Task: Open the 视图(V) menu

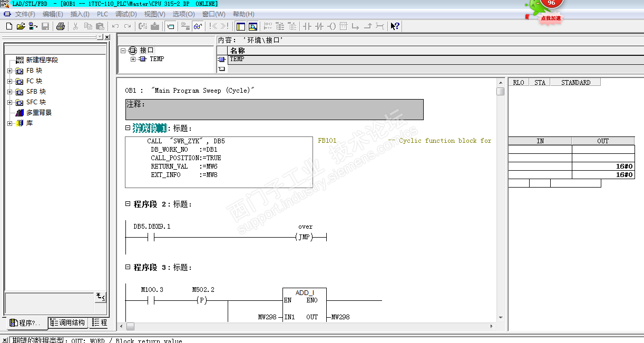Action: click(x=154, y=14)
